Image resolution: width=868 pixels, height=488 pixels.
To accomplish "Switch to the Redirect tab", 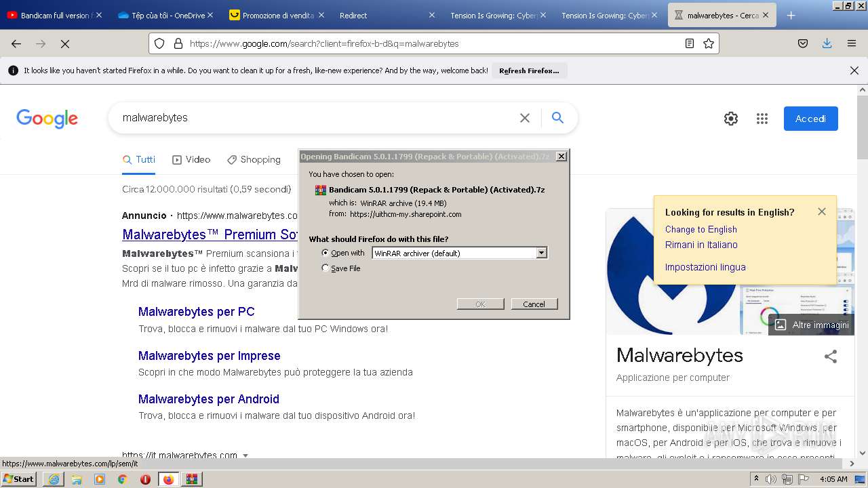I will point(388,15).
